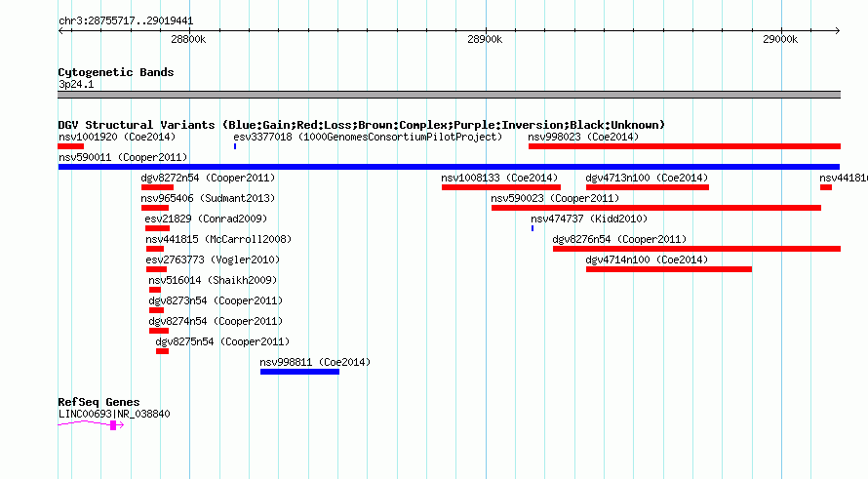Select the long blue nsv590011 gain bar
868x479 pixels.
coord(449,167)
